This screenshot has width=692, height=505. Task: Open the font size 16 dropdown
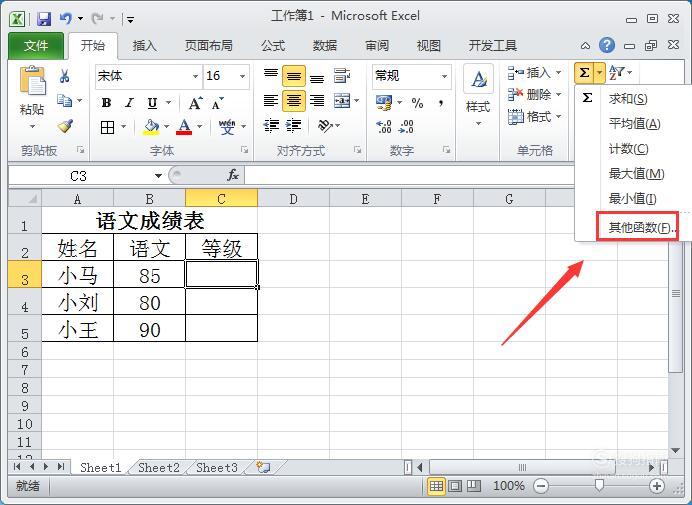pyautogui.click(x=242, y=76)
